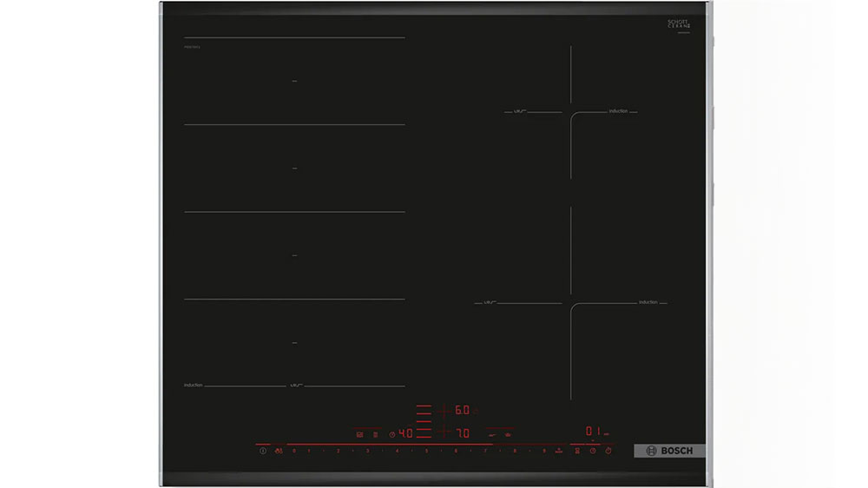Select cooking zone showing 6.0
Viewport: 868px width, 488px height.
point(463,411)
